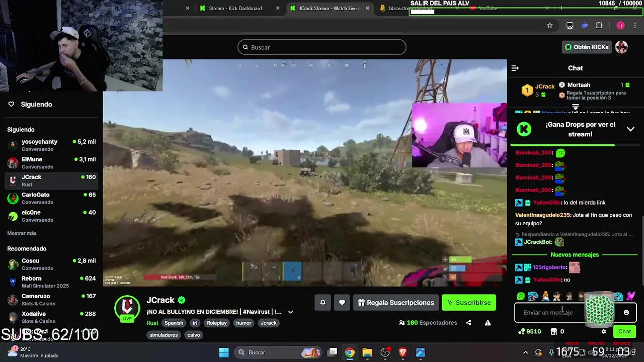Expand the pinned leaderboard arrow in chat
The width and height of the screenshot is (644, 362).
pos(576,107)
